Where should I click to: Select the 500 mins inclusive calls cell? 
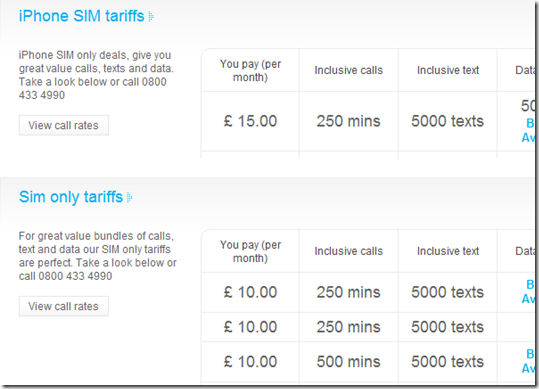(349, 362)
